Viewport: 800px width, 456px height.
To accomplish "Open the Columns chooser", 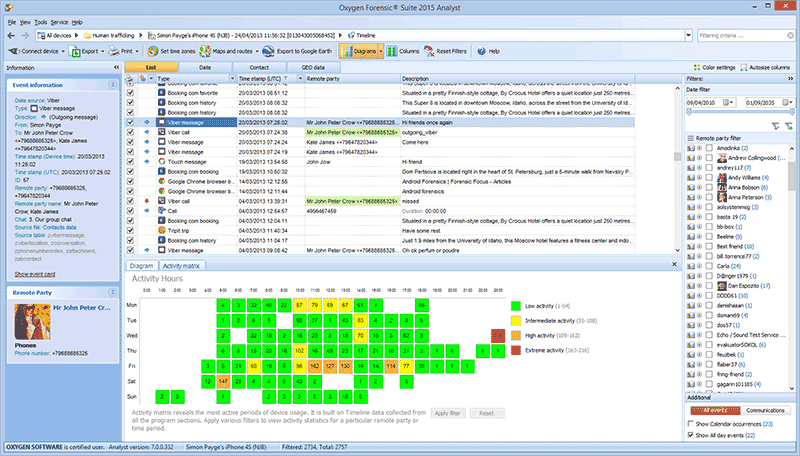I will tap(403, 51).
